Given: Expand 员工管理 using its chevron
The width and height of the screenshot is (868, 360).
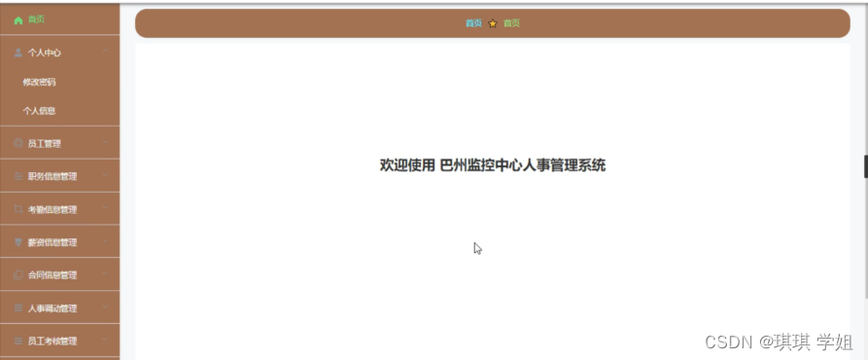Looking at the screenshot, I should point(105,143).
